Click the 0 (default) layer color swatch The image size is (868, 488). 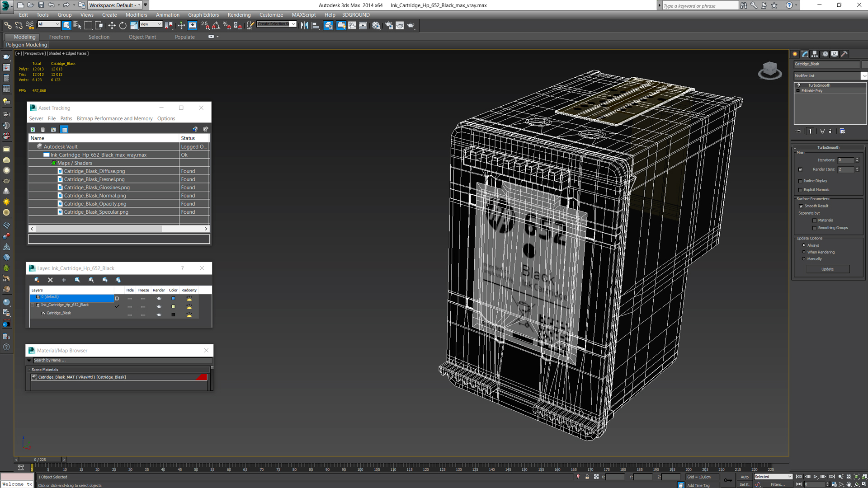tap(173, 298)
